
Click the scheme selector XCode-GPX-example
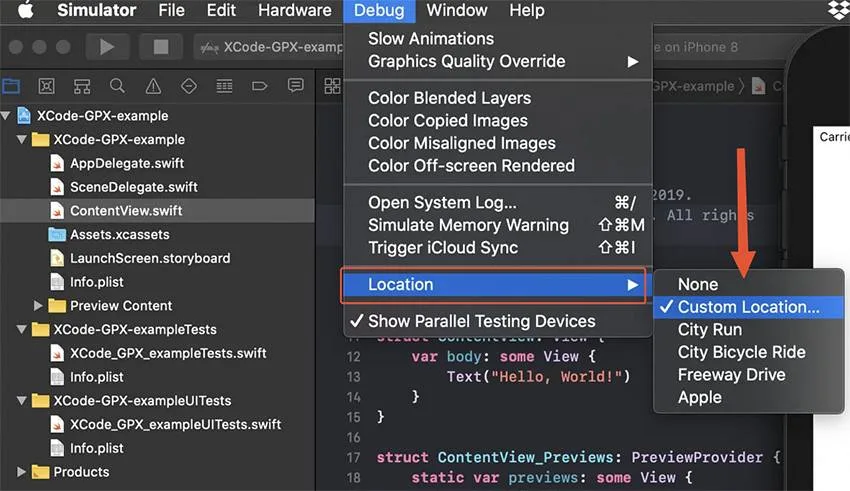click(271, 47)
